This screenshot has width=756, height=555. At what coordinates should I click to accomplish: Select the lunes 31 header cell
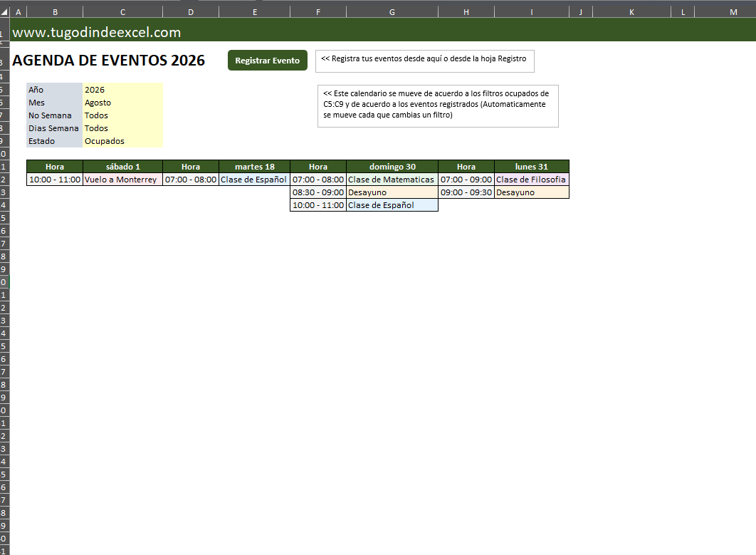coord(531,167)
